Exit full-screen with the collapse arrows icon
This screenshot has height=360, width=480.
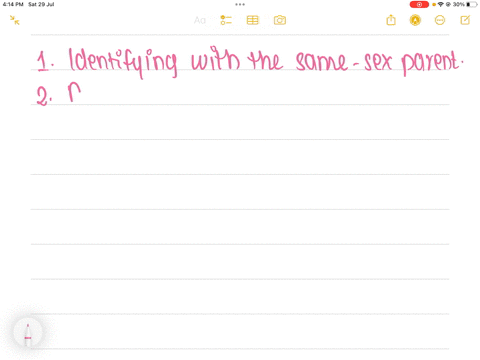click(15, 20)
